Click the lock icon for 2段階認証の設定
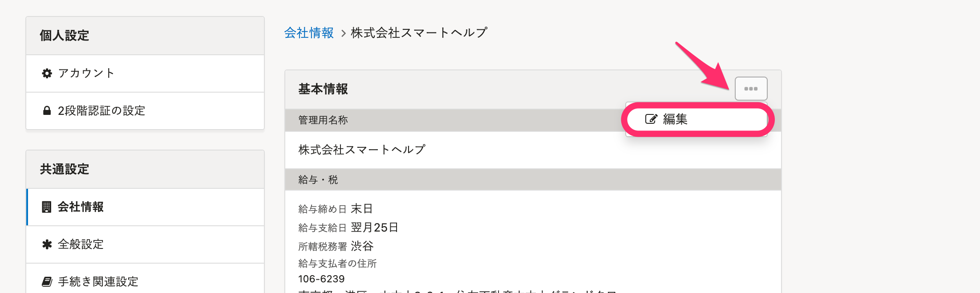This screenshot has height=293, width=980. click(47, 110)
